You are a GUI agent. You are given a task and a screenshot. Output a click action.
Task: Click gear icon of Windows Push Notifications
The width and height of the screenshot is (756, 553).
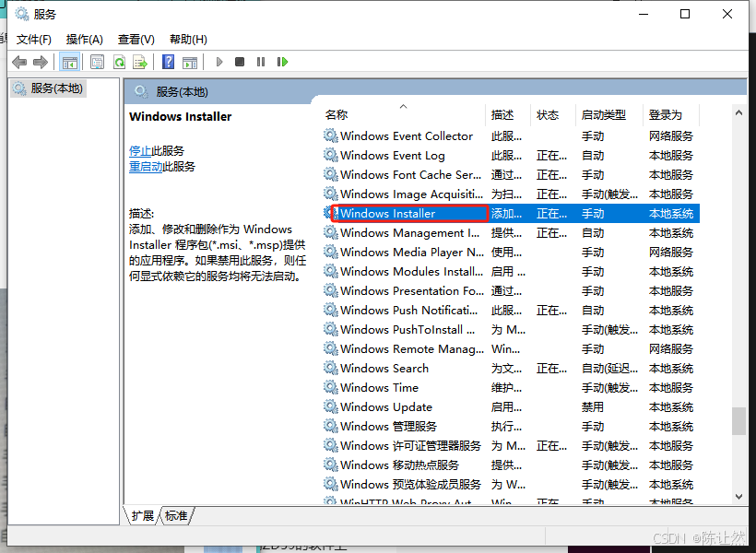[x=330, y=310]
